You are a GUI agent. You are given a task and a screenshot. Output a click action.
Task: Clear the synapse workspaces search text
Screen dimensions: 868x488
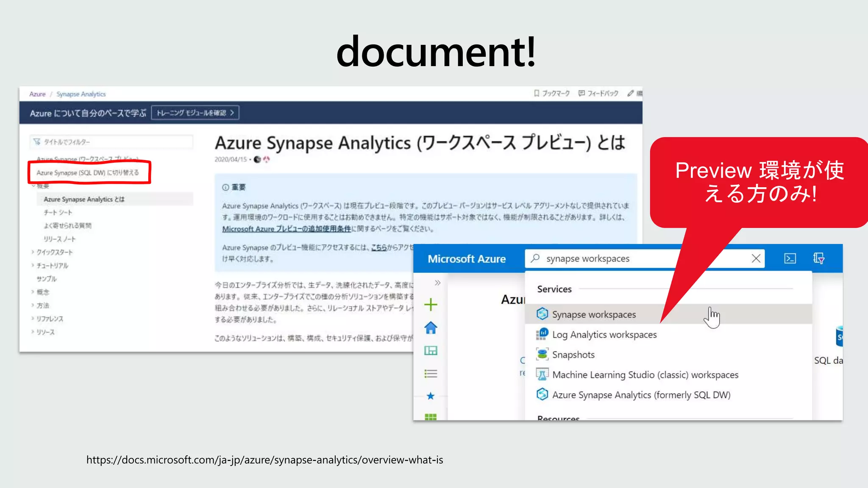pyautogui.click(x=756, y=258)
